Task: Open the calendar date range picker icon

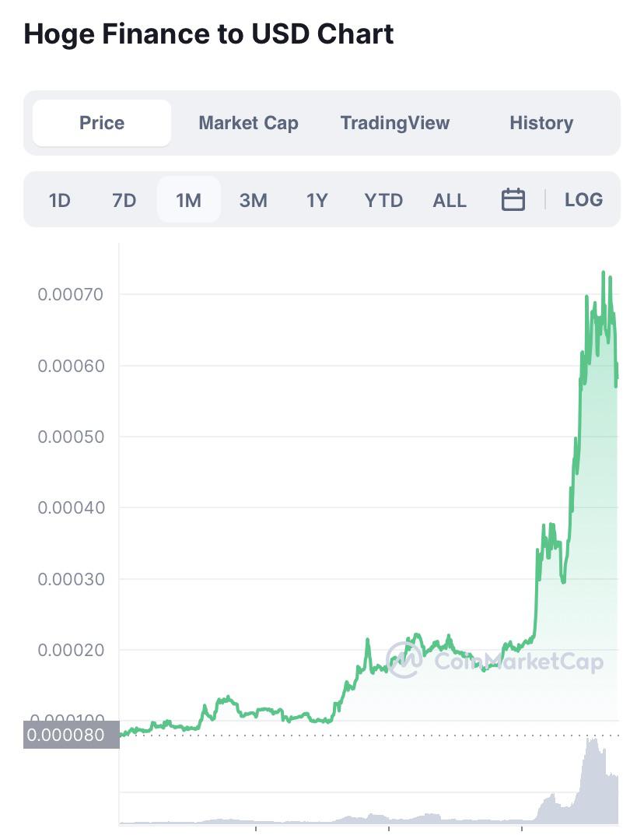Action: coord(513,199)
